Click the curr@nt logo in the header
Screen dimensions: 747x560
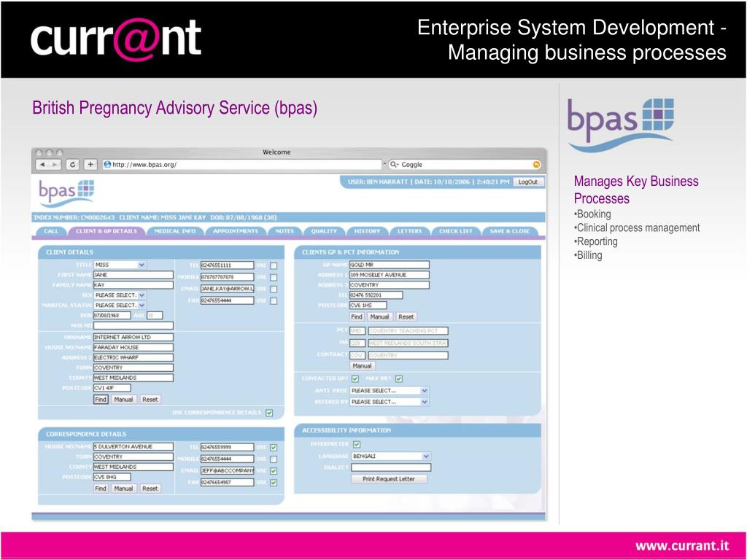pos(116,39)
